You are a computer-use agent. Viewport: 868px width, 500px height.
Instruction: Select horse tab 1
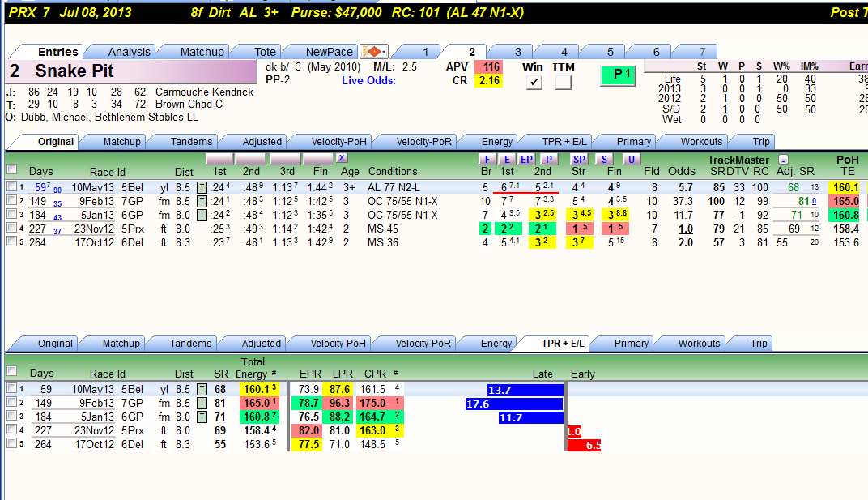tap(425, 52)
